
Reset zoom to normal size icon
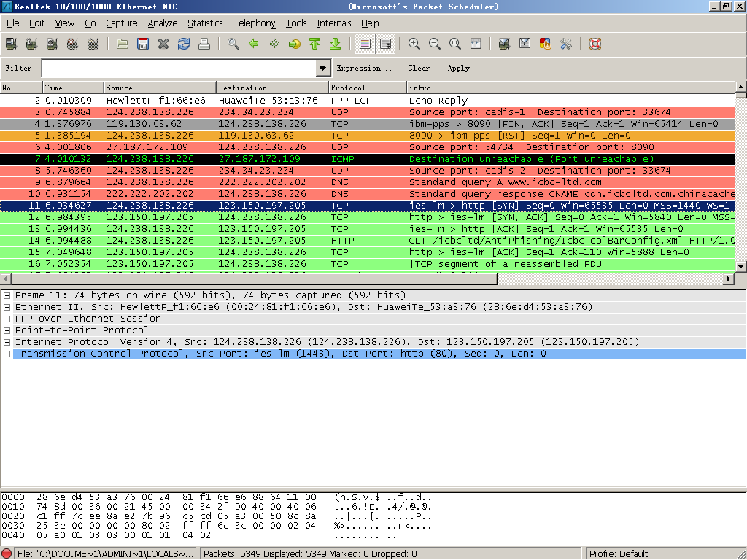coord(455,44)
